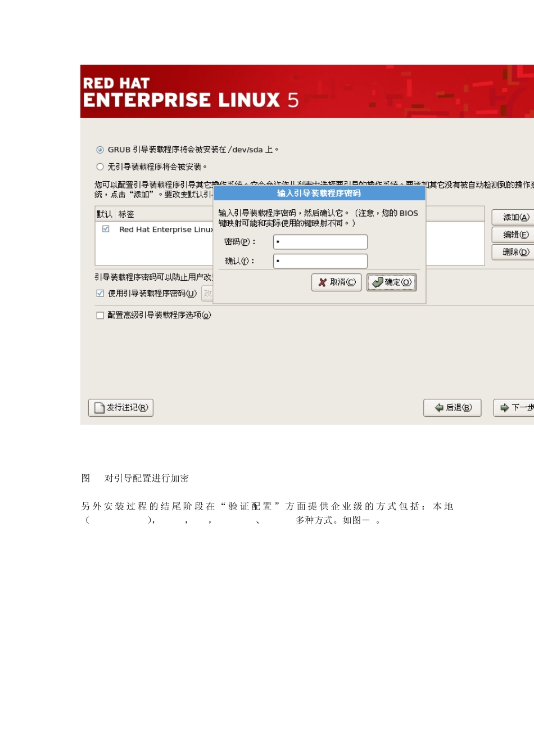Proceed with the 下一步 (Next) button
Image resolution: width=534 pixels, height=756 pixels.
point(514,408)
